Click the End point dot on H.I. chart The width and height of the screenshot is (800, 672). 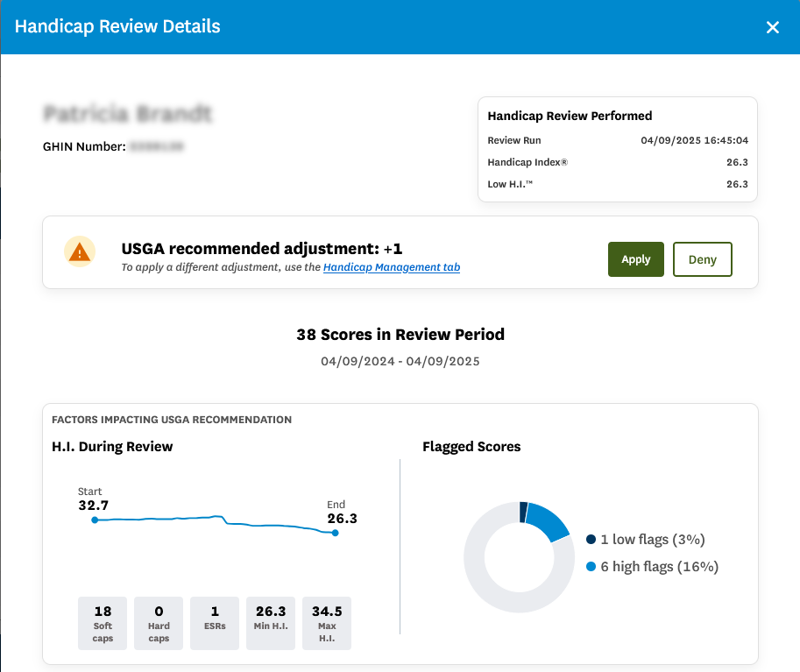tap(335, 533)
